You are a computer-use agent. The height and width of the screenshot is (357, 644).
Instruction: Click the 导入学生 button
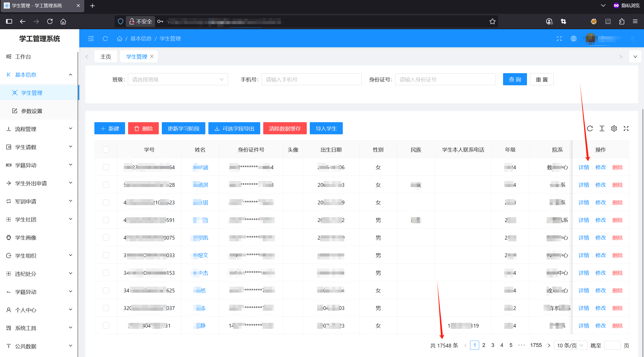coord(326,128)
